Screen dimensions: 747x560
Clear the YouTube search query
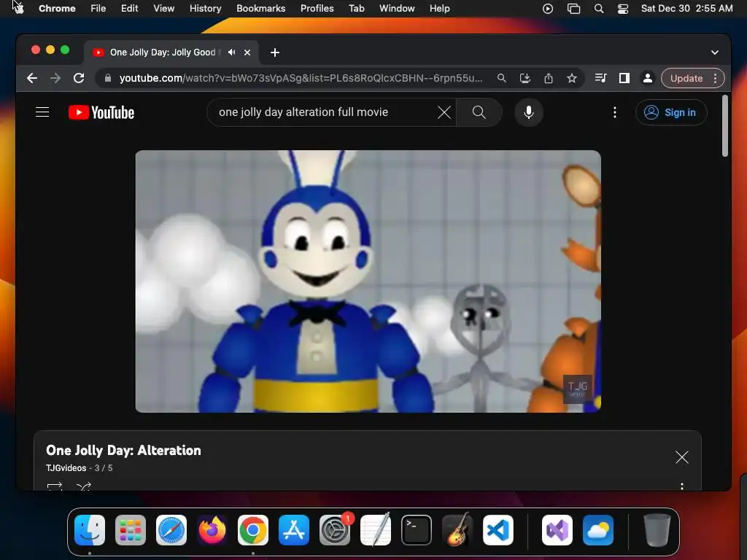point(444,112)
